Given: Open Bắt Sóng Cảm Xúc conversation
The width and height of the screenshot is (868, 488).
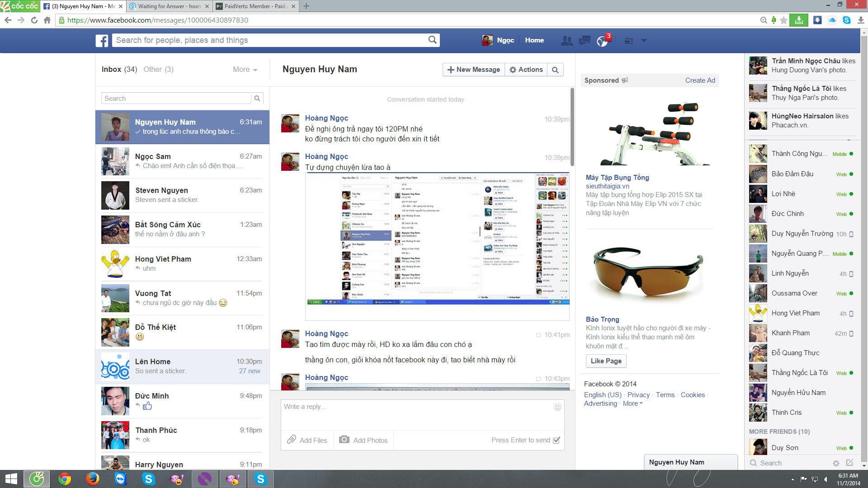Looking at the screenshot, I should pyautogui.click(x=182, y=230).
